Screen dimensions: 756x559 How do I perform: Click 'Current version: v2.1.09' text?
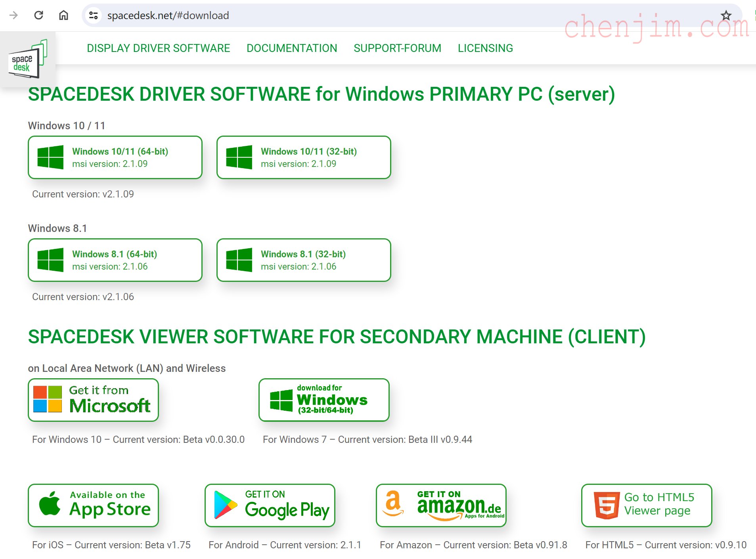pos(83,194)
